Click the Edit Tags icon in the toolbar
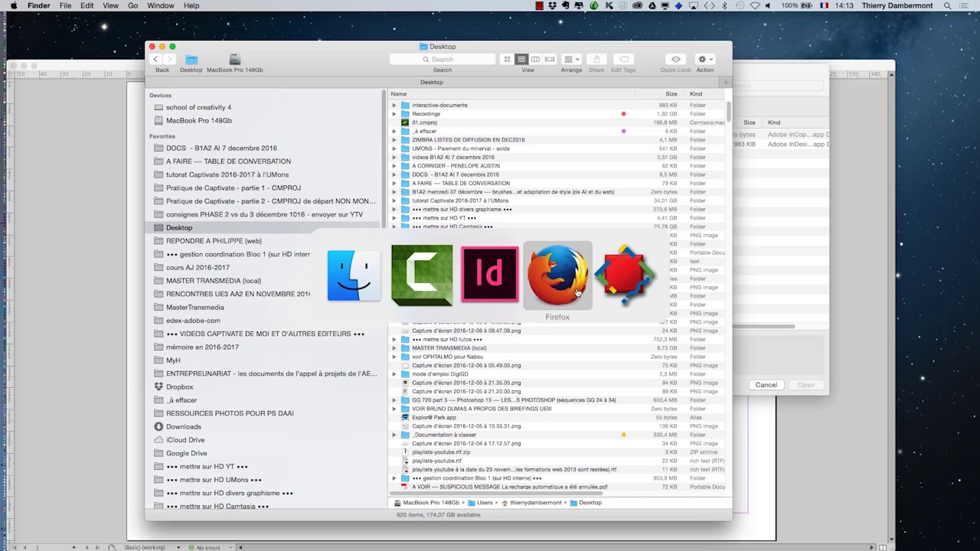The width and height of the screenshot is (980, 551). [x=624, y=59]
